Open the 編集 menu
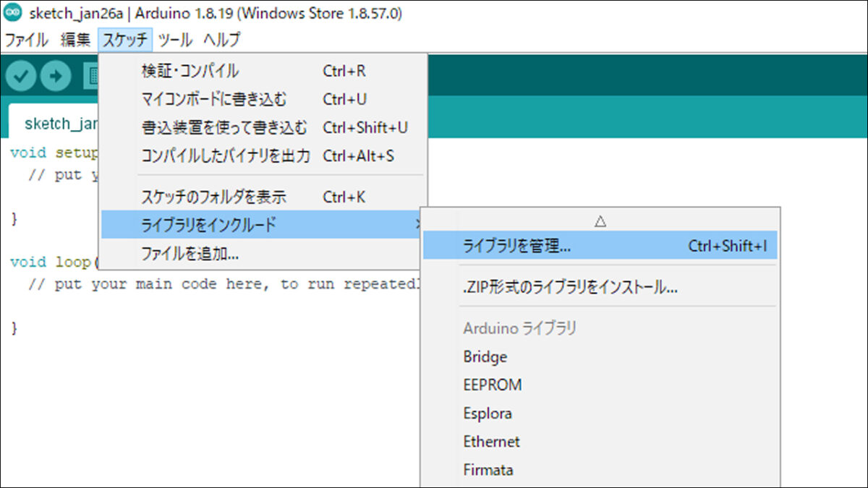The width and height of the screenshot is (868, 488). coord(75,40)
